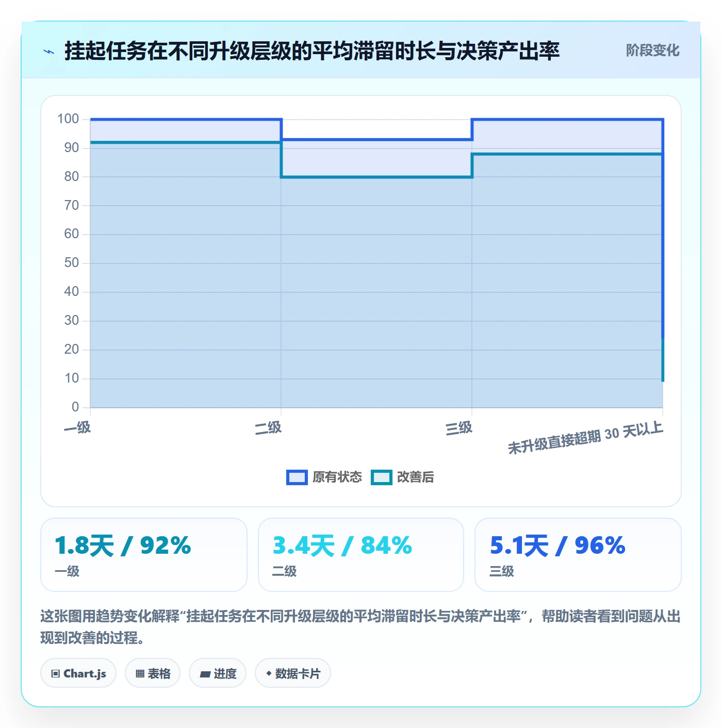Screen dimensions: 722x728
Task: Click the square icon in the Chart.js chip
Action: pyautogui.click(x=56, y=674)
